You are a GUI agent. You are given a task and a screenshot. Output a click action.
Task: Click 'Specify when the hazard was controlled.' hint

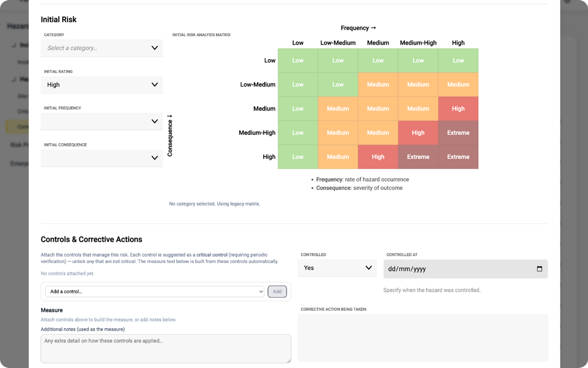coord(432,290)
